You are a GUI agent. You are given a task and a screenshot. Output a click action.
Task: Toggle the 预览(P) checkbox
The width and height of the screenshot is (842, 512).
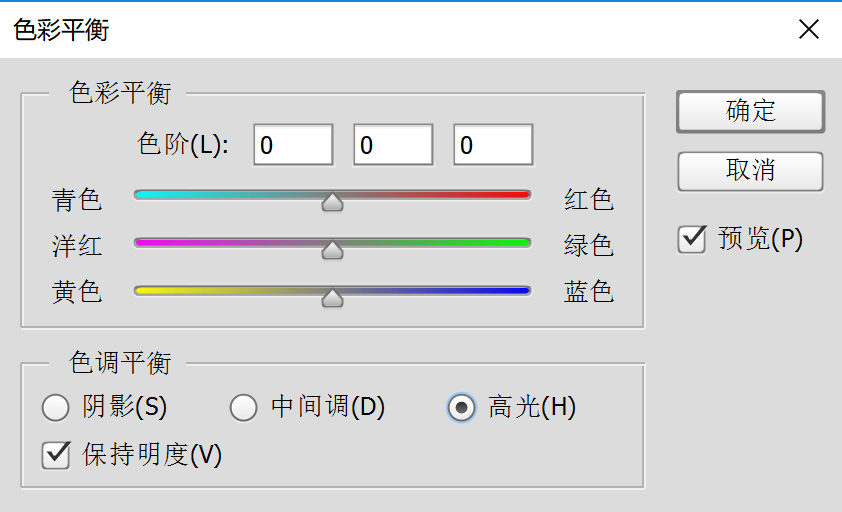pos(691,240)
